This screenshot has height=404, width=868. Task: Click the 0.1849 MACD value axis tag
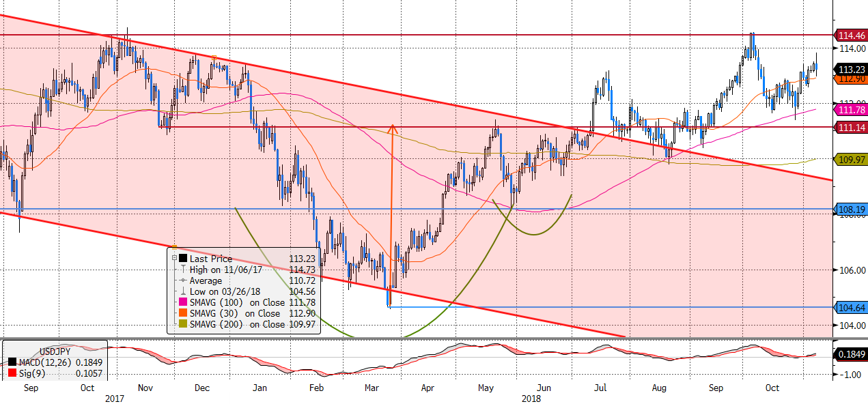(x=852, y=354)
